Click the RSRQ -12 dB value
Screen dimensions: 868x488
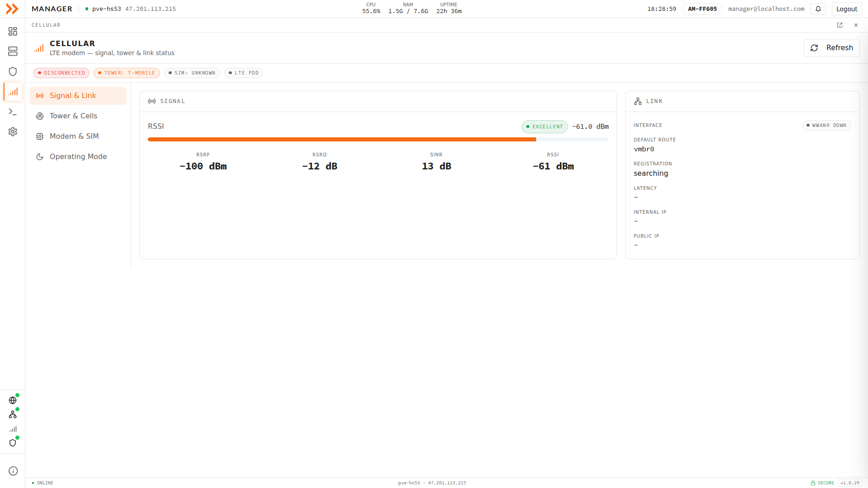pyautogui.click(x=320, y=166)
